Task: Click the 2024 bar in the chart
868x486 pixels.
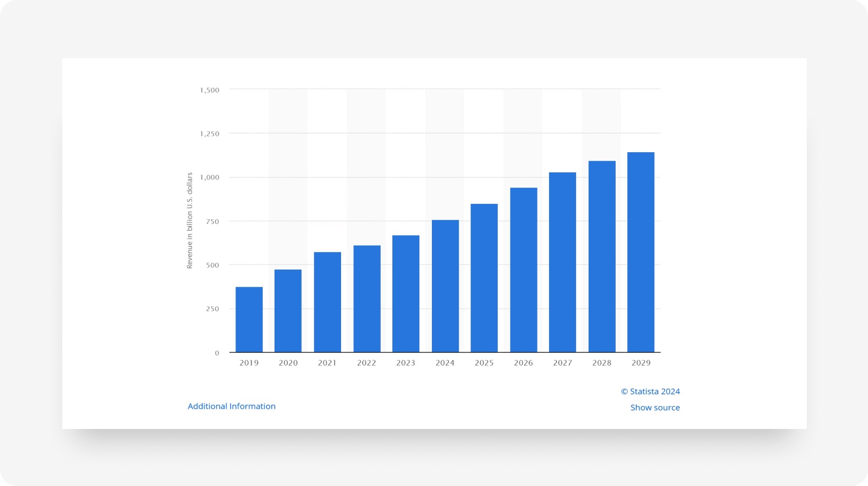Action: tap(445, 285)
